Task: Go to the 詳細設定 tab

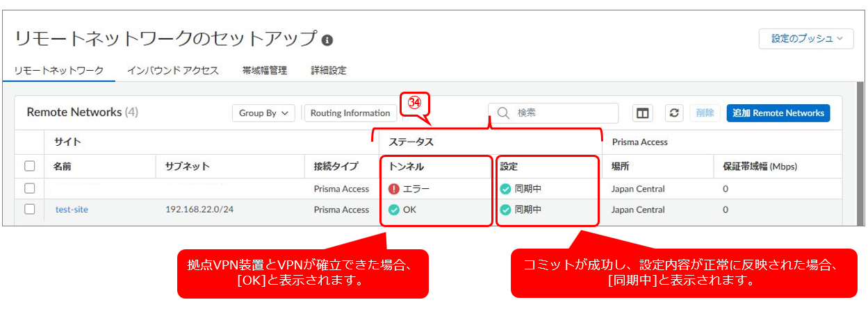Action: [x=328, y=71]
